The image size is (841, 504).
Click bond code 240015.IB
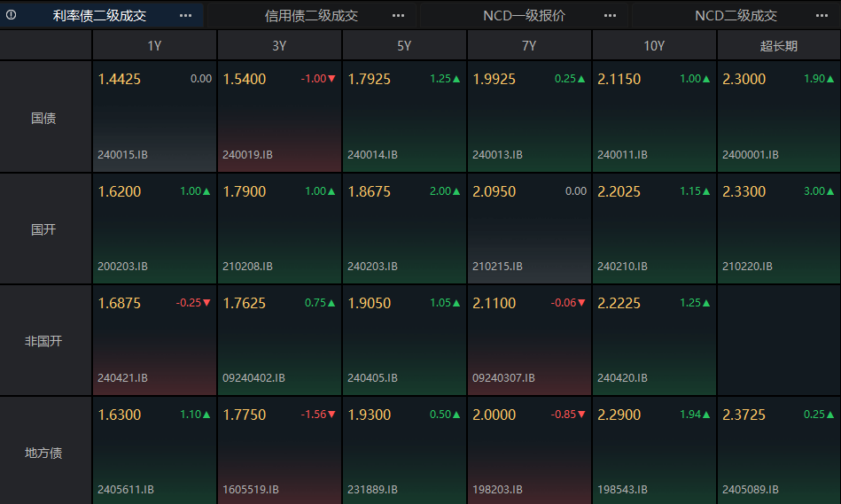[x=122, y=154]
